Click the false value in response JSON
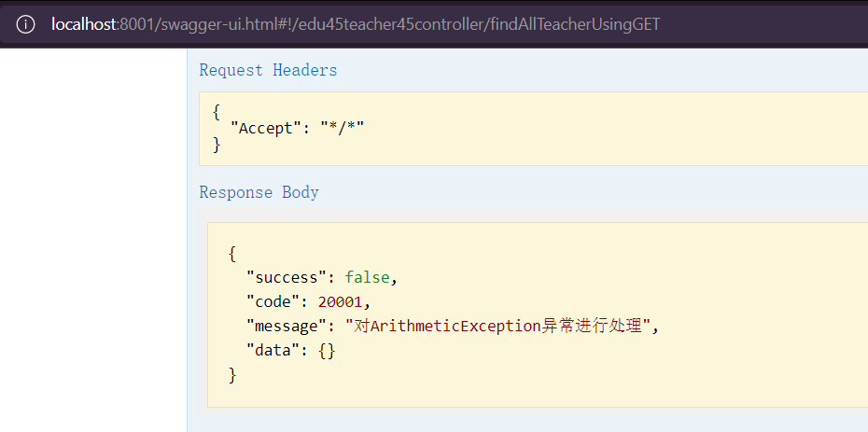The image size is (868, 432). tap(369, 277)
